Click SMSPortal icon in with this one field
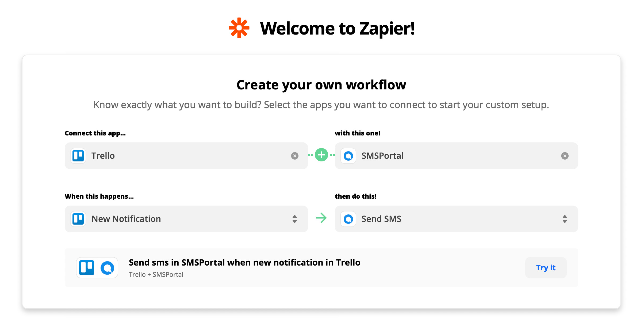 (348, 156)
